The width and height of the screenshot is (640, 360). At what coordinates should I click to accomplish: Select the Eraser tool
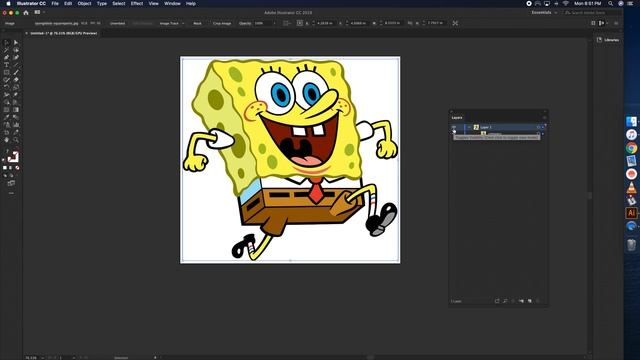16,80
